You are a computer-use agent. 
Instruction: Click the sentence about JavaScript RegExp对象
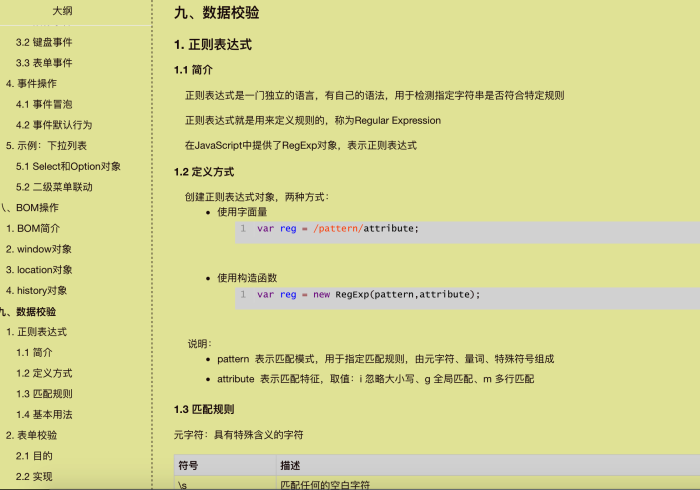coord(301,145)
